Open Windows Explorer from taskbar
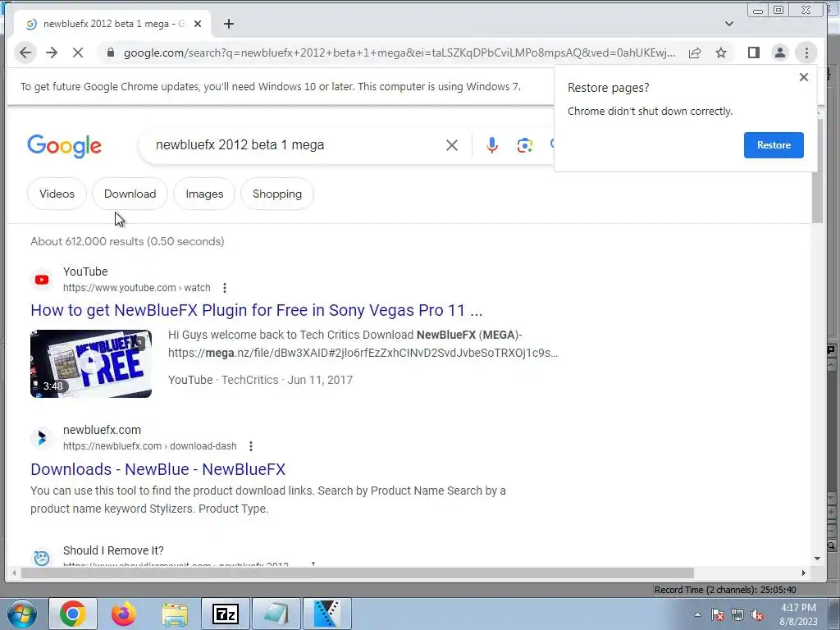This screenshot has height=630, width=840. point(175,614)
